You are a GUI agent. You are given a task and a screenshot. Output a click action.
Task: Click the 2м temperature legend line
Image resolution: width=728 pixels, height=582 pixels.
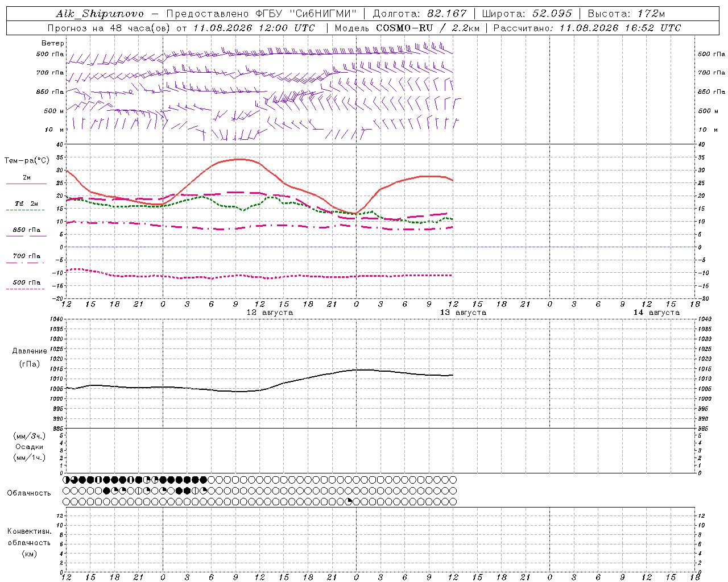pos(26,184)
